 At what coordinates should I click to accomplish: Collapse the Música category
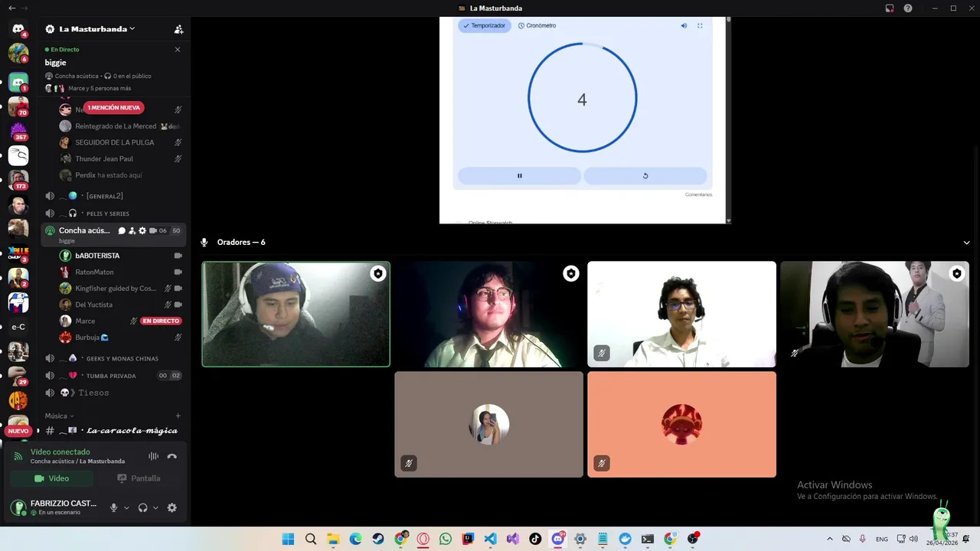coord(60,416)
